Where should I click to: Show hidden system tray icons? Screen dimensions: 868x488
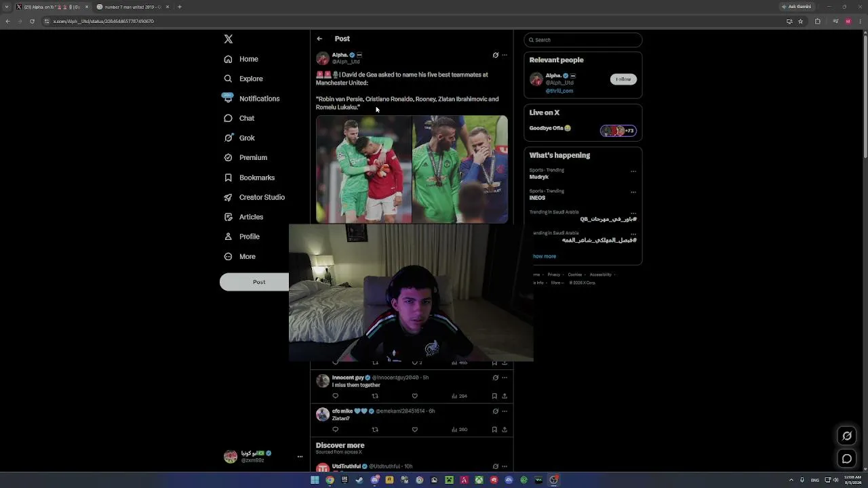(791, 480)
